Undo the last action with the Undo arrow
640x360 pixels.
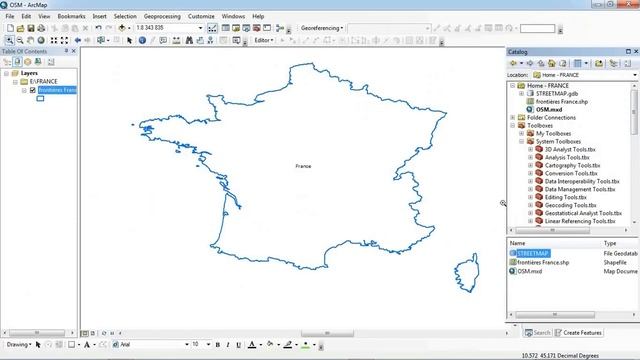98,28
